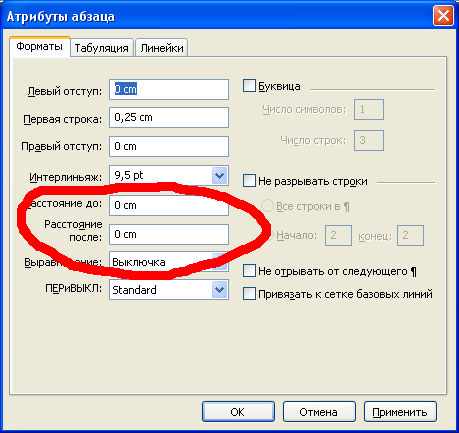Open the Линейки tab
The width and height of the screenshot is (459, 433).
pos(162,48)
